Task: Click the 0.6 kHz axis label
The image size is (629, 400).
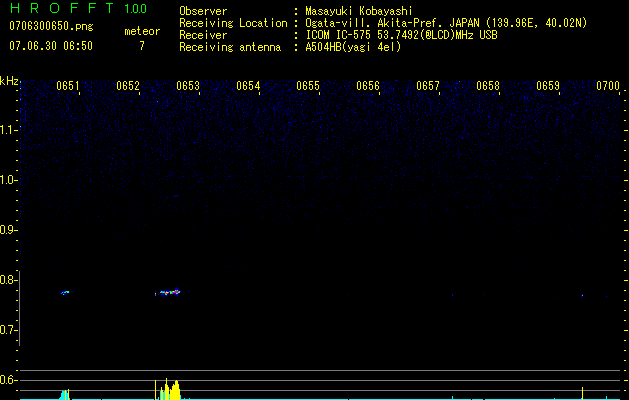Action: (x=7, y=380)
